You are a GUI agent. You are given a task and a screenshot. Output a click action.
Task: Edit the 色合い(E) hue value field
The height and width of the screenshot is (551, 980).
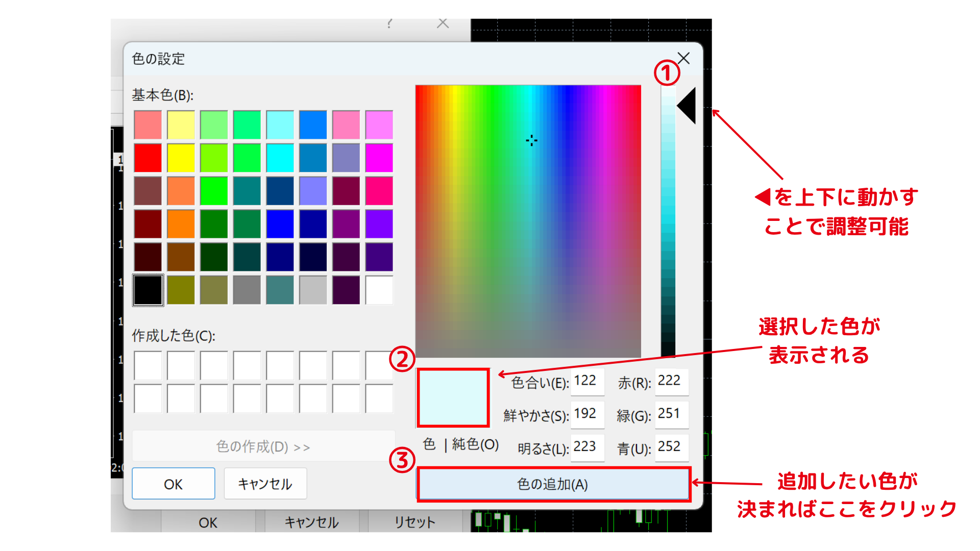click(587, 382)
